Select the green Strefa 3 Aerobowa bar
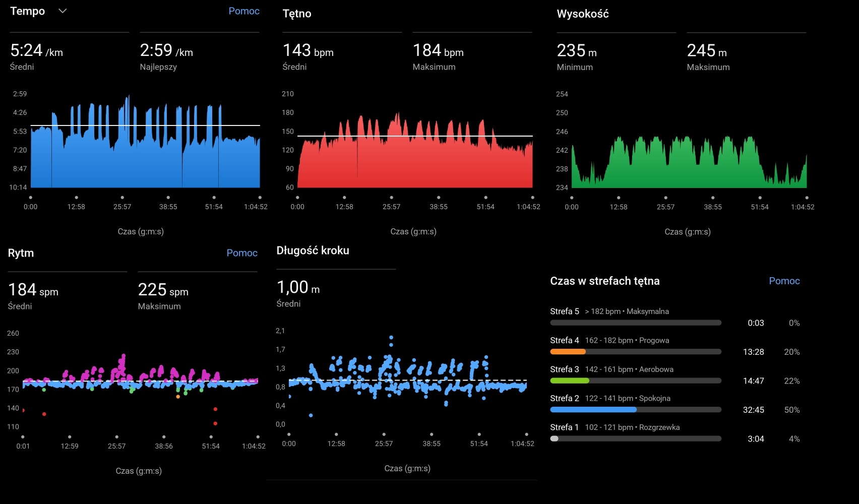859x504 pixels. 570,381
